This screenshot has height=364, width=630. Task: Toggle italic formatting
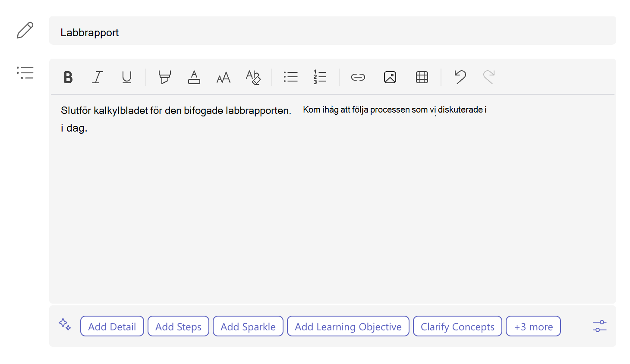98,77
